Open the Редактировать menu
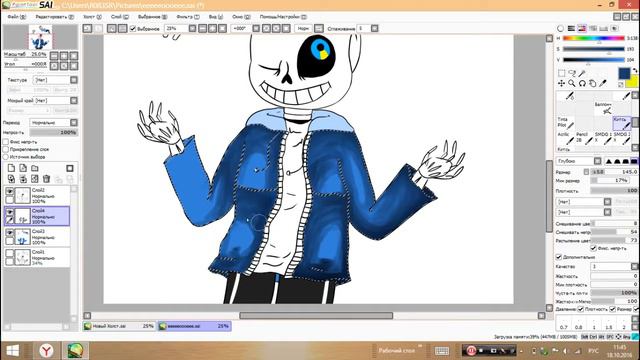Screen dimensions: 640x360 [55, 17]
